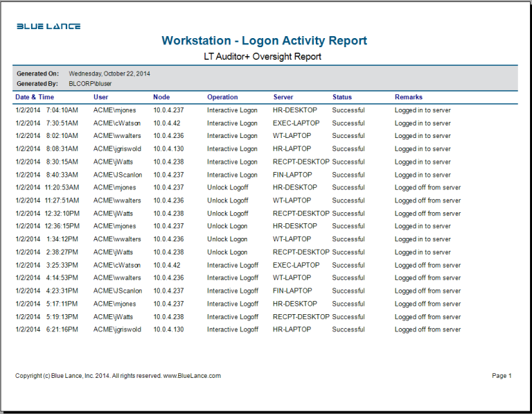Click the Page 1 indicator in footer
The width and height of the screenshot is (532, 414).
pos(502,376)
